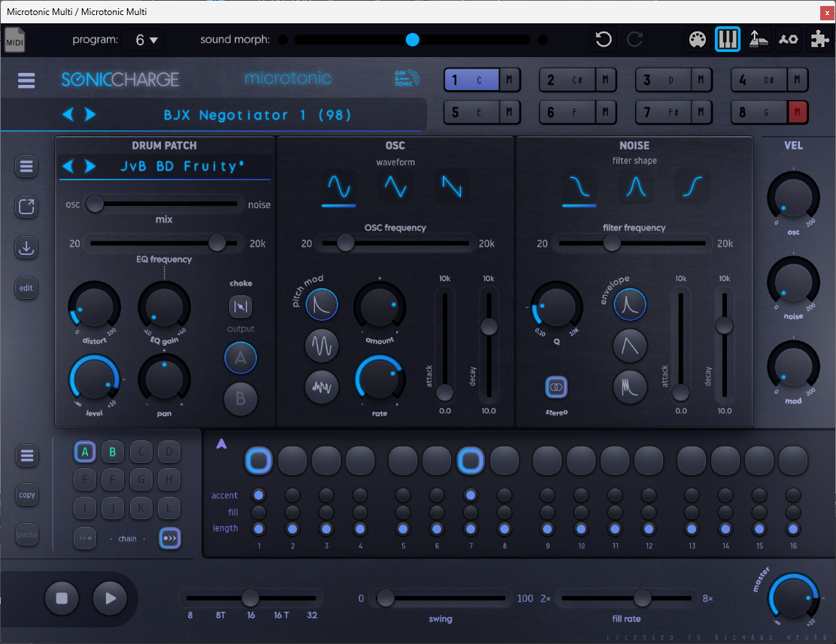836x644 pixels.
Task: Open the pattern section hamburger menu
Action: (x=26, y=456)
